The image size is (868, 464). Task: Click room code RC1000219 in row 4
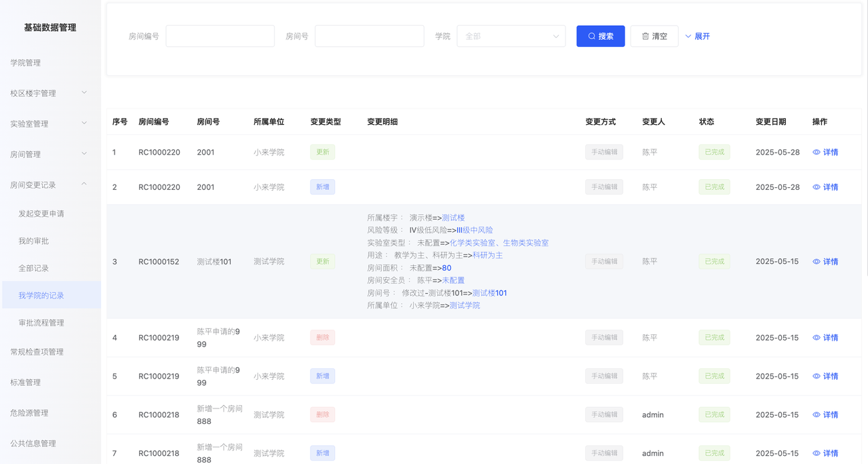click(x=159, y=338)
